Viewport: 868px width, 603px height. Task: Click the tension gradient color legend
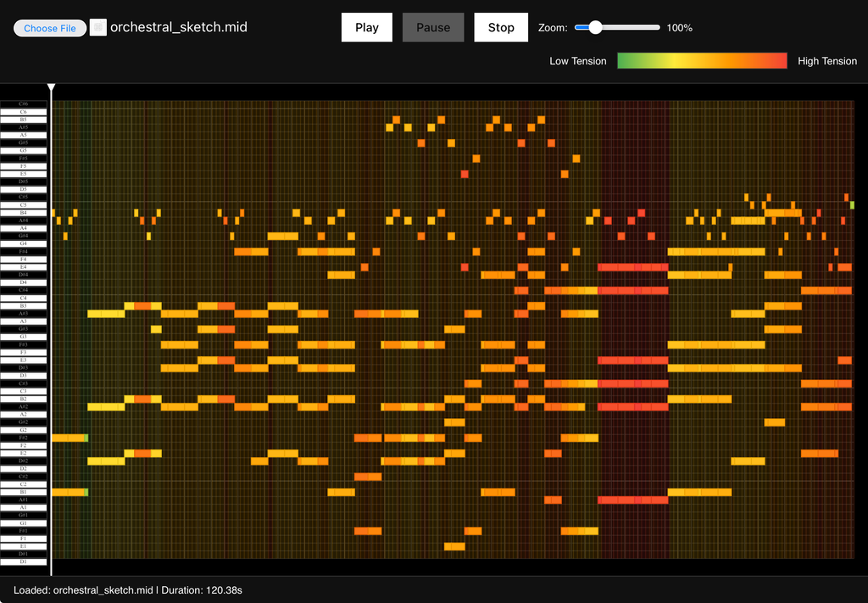(x=702, y=61)
